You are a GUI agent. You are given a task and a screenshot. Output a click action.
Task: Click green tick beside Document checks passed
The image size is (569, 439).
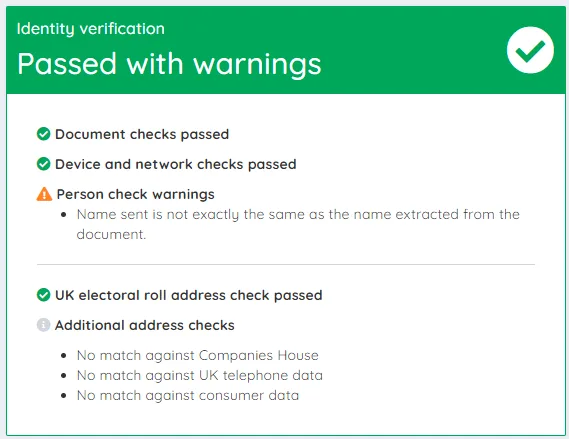tap(44, 134)
